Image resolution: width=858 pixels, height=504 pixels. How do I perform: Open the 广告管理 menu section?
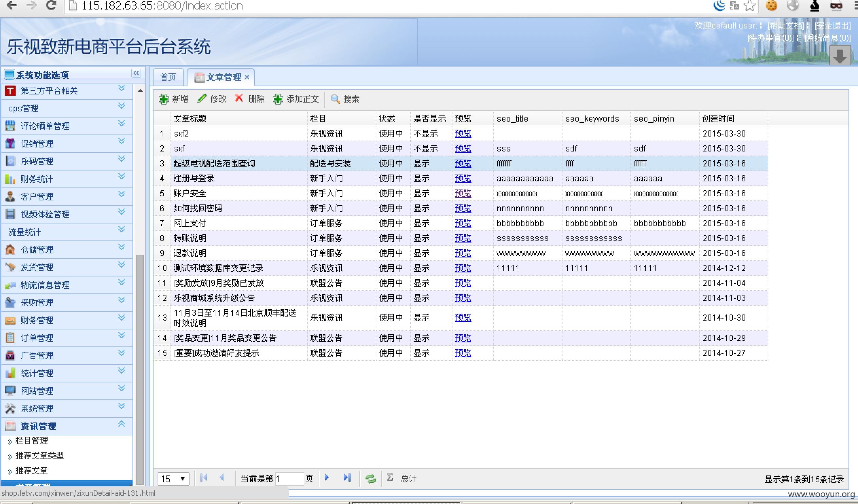[x=67, y=356]
